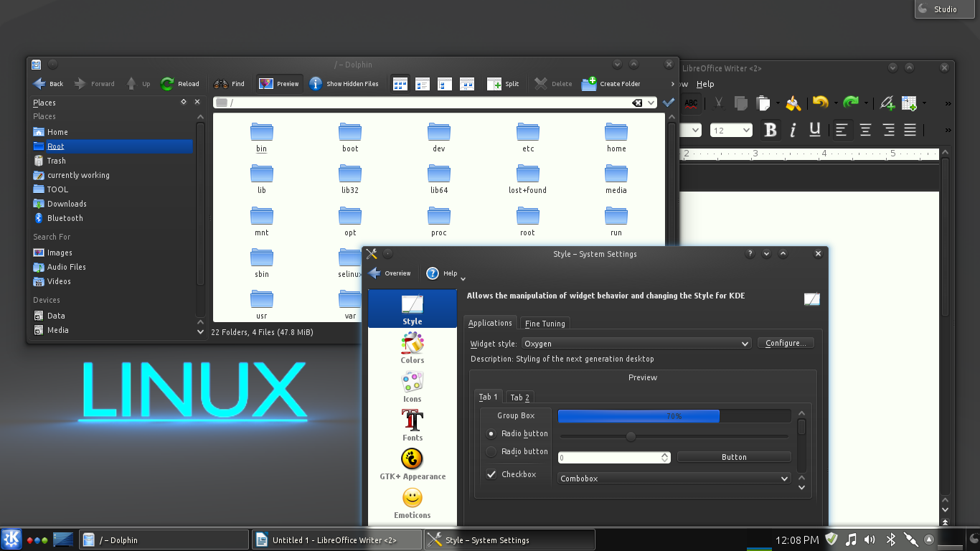980x551 pixels.
Task: Open Data device in Places
Action: [113, 316]
